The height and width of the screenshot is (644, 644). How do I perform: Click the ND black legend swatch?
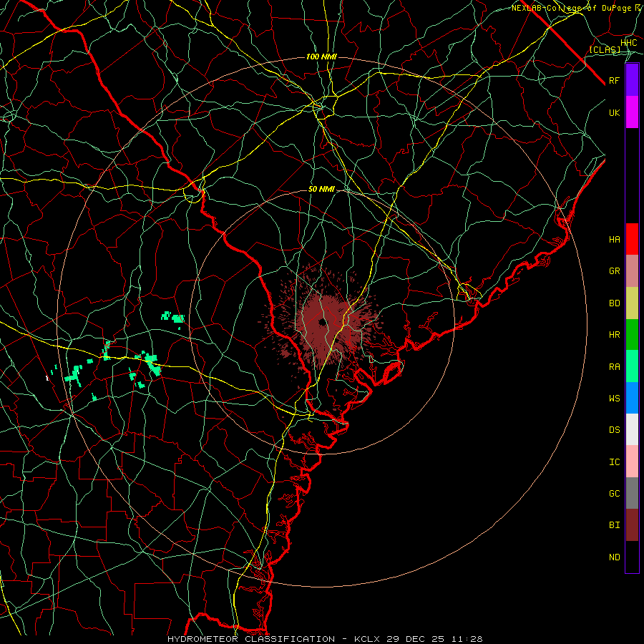point(632,557)
